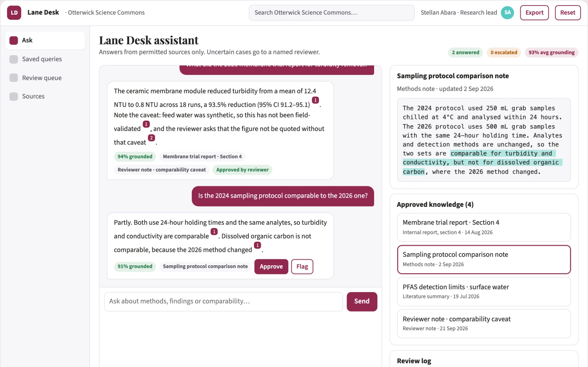Screen dimensions: 588x367
Task: Open Reviewer note · comparability caveat knowledge card
Action: (484, 324)
